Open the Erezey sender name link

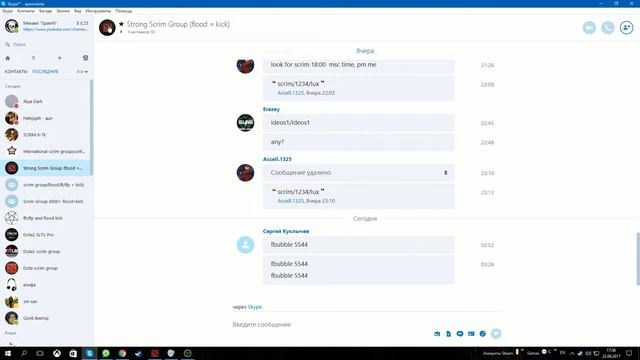coord(271,109)
